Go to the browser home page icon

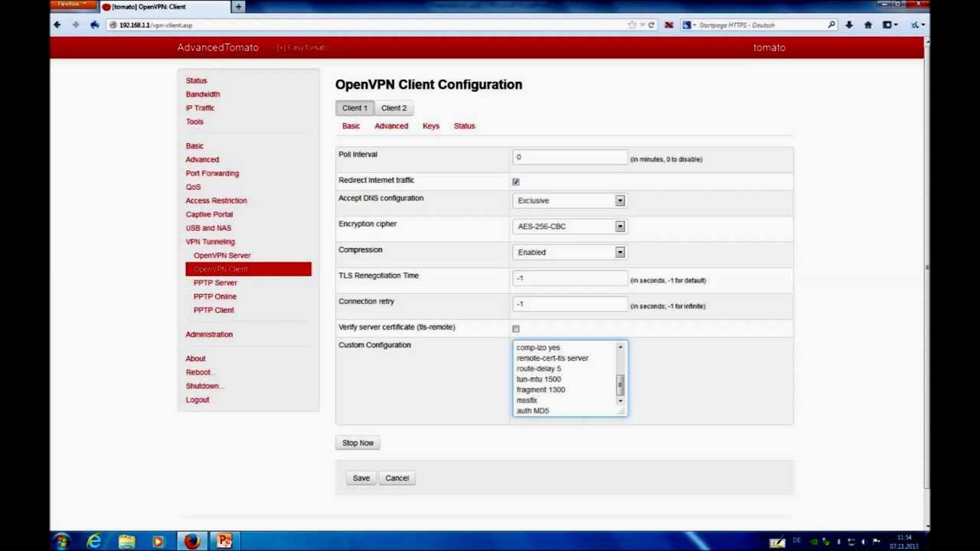pyautogui.click(x=867, y=25)
